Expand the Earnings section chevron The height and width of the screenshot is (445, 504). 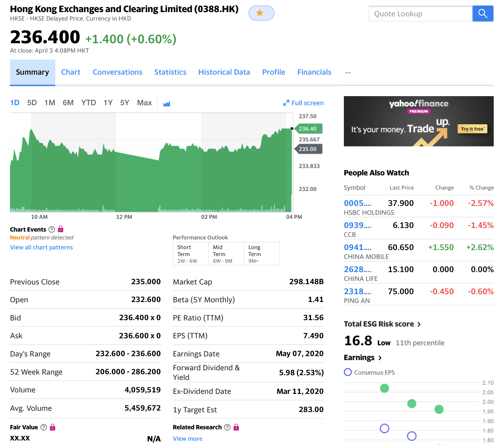[380, 358]
